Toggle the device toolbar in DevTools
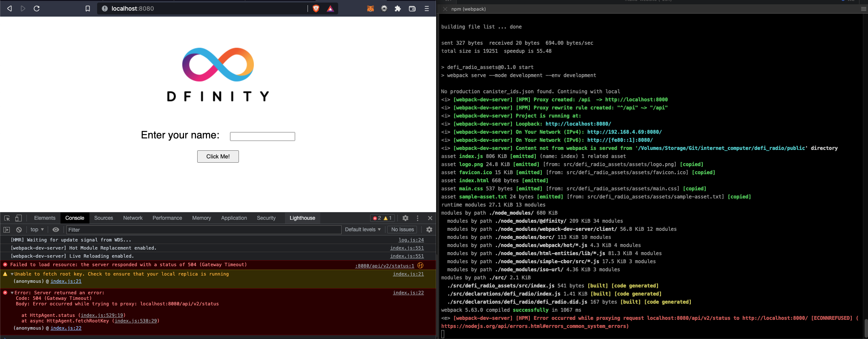This screenshot has width=868, height=339. pos(18,218)
